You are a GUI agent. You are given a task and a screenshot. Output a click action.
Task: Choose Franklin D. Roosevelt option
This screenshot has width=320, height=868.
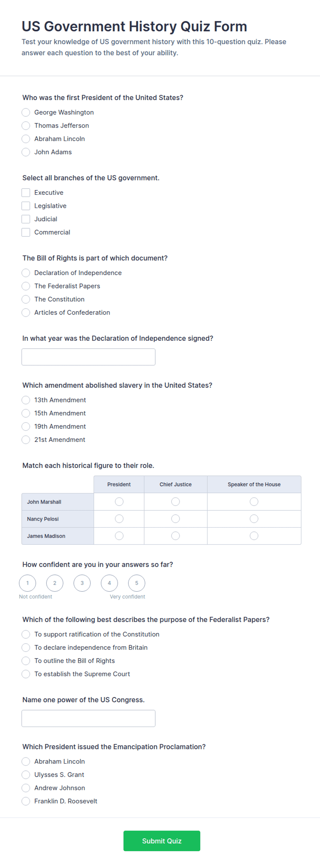click(26, 801)
